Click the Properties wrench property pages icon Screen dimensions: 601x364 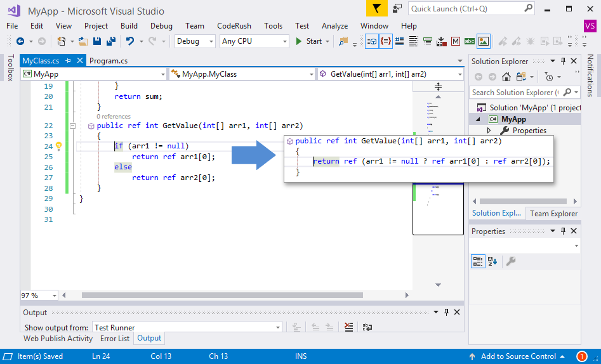click(510, 261)
